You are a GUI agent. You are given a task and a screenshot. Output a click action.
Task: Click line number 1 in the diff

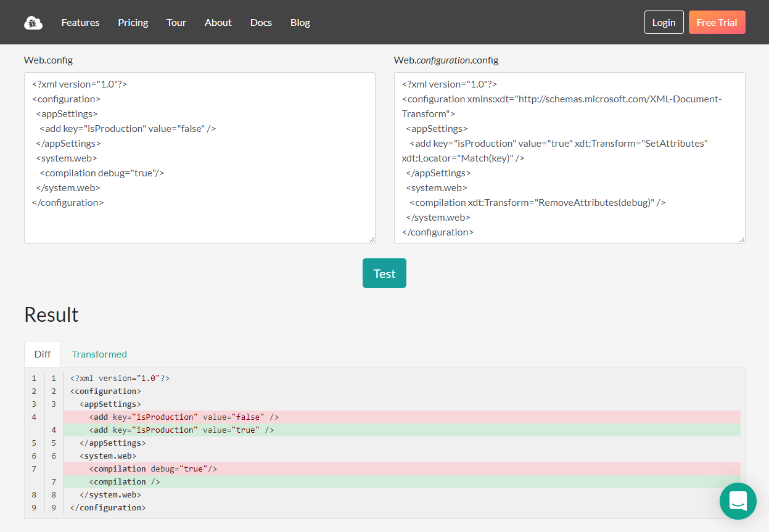click(33, 378)
